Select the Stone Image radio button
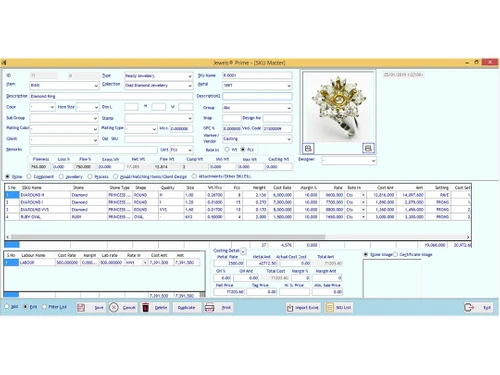The height and width of the screenshot is (375, 500). pos(366,254)
